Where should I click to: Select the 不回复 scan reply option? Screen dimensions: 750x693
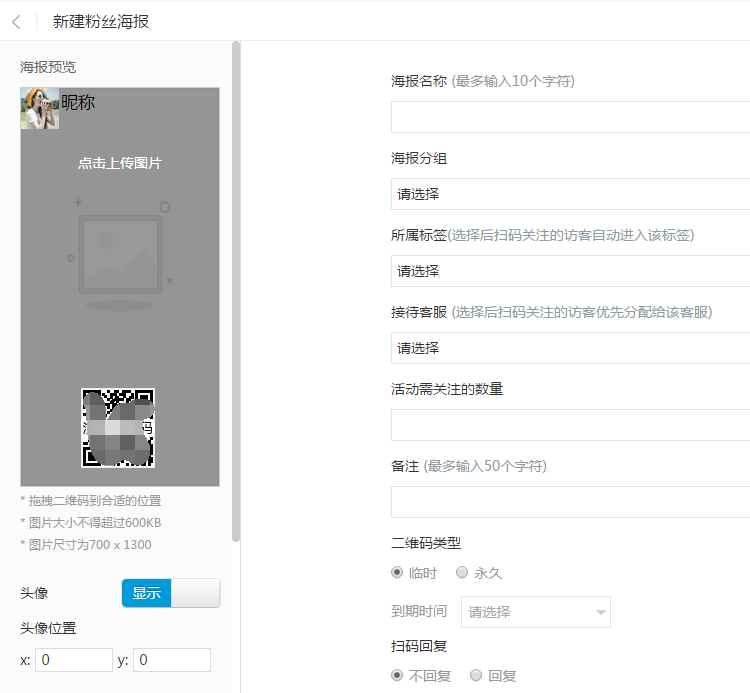(397, 676)
